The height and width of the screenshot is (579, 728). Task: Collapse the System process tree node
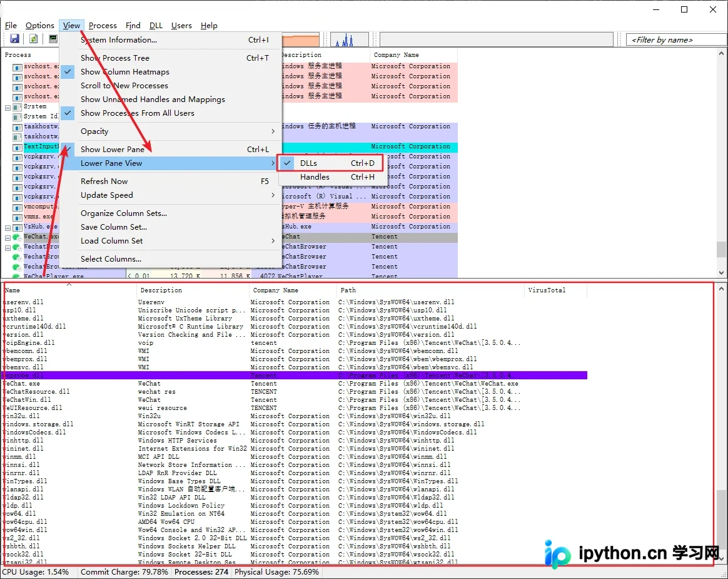point(8,108)
